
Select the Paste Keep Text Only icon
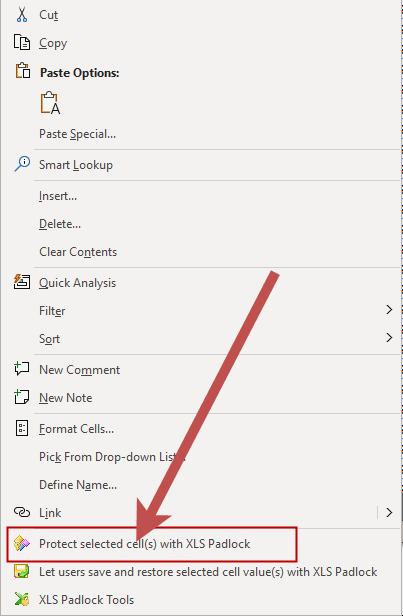(x=50, y=103)
